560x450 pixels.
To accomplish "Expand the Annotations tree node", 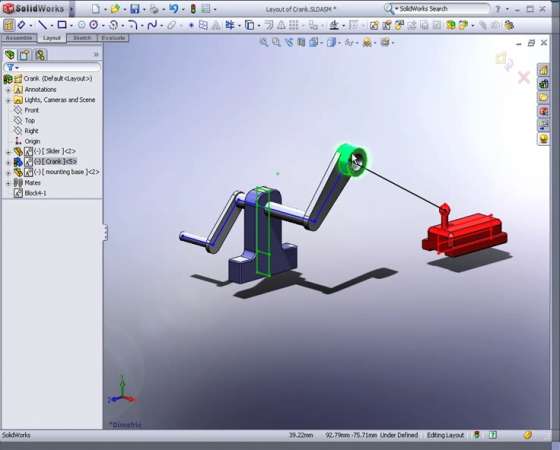I will (x=8, y=90).
